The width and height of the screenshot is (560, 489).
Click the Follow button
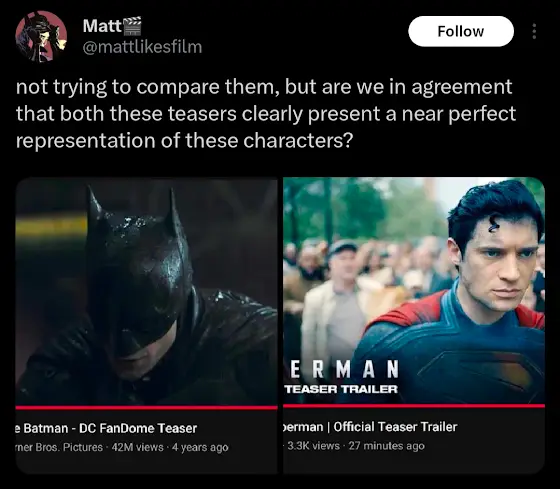point(461,31)
